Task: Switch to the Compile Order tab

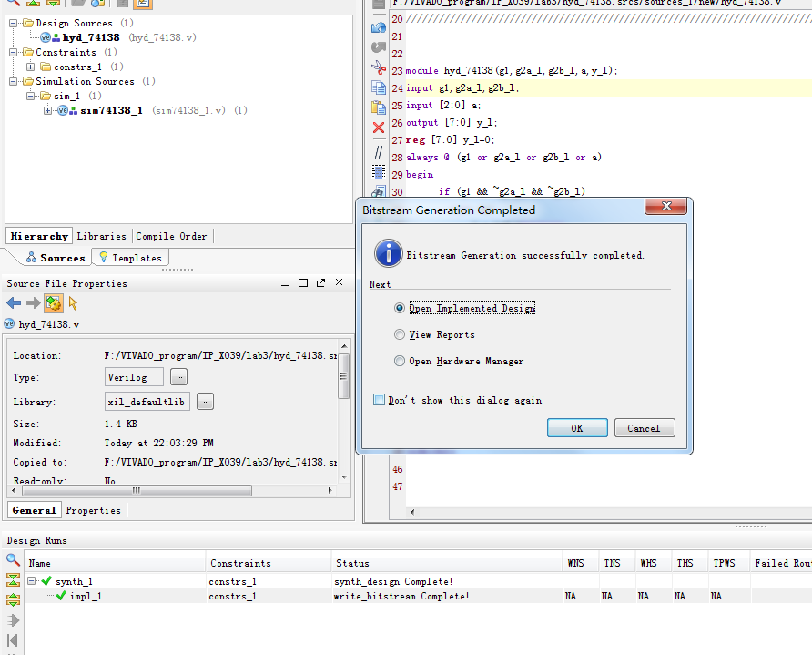Action: point(172,236)
